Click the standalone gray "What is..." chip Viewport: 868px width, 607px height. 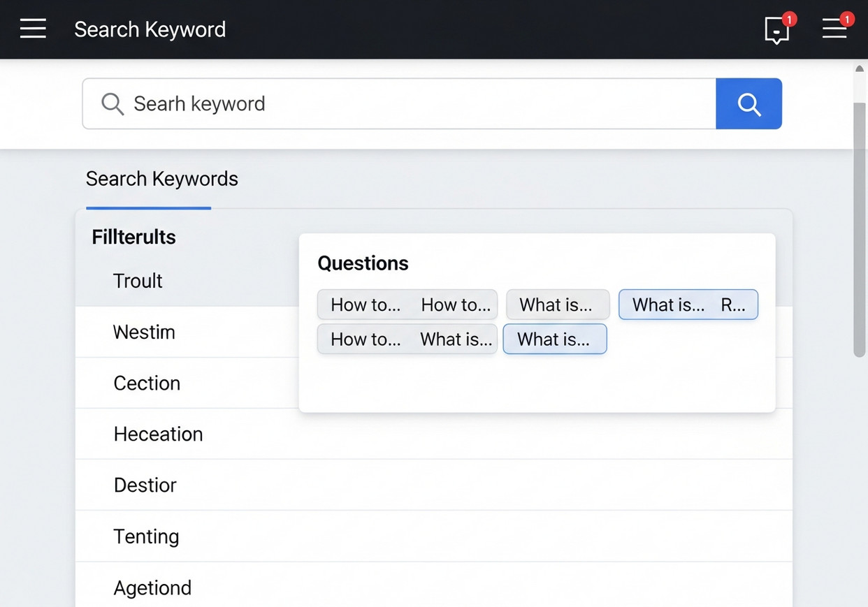click(x=558, y=305)
